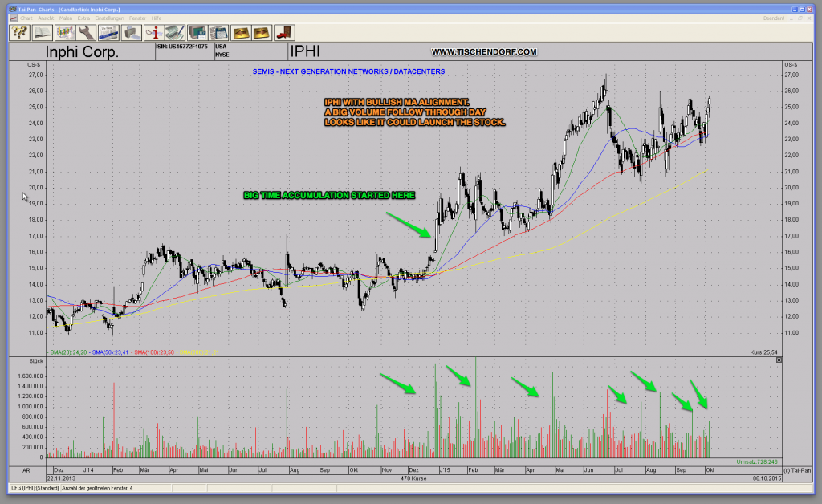Open the book reference toolbar icon

41,32
